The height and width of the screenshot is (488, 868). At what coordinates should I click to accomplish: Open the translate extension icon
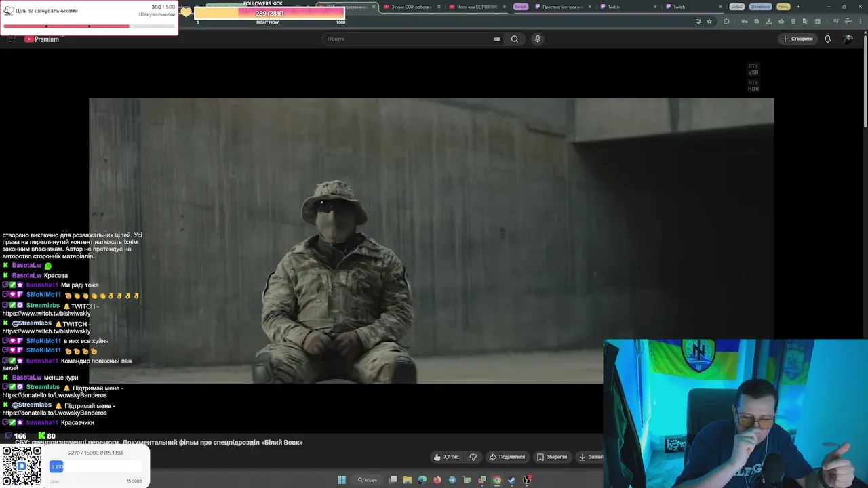click(806, 21)
